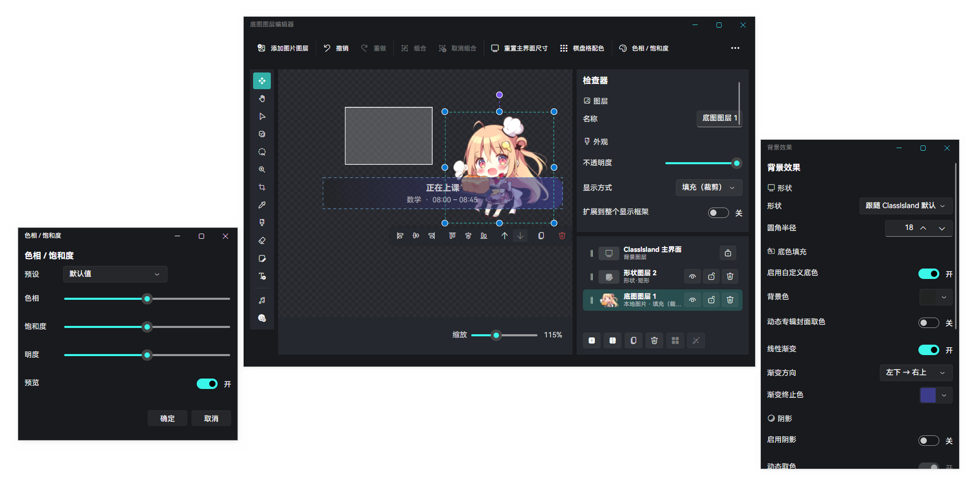Decrease 圆角半径 with the down arrow
The width and height of the screenshot is (980, 487).
[942, 228]
